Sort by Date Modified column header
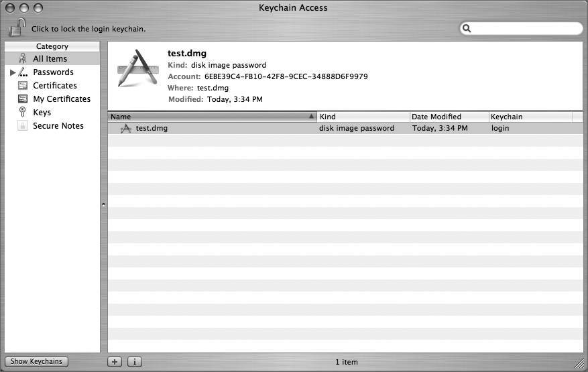This screenshot has height=372, width=588. 449,117
